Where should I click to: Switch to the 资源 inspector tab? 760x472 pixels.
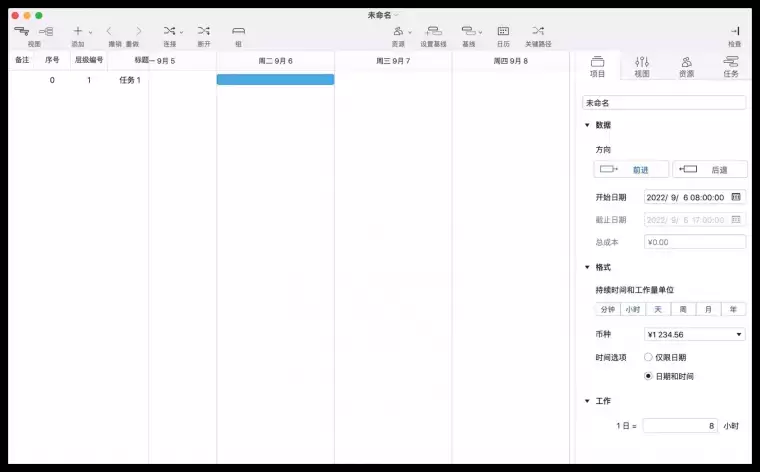[686, 66]
